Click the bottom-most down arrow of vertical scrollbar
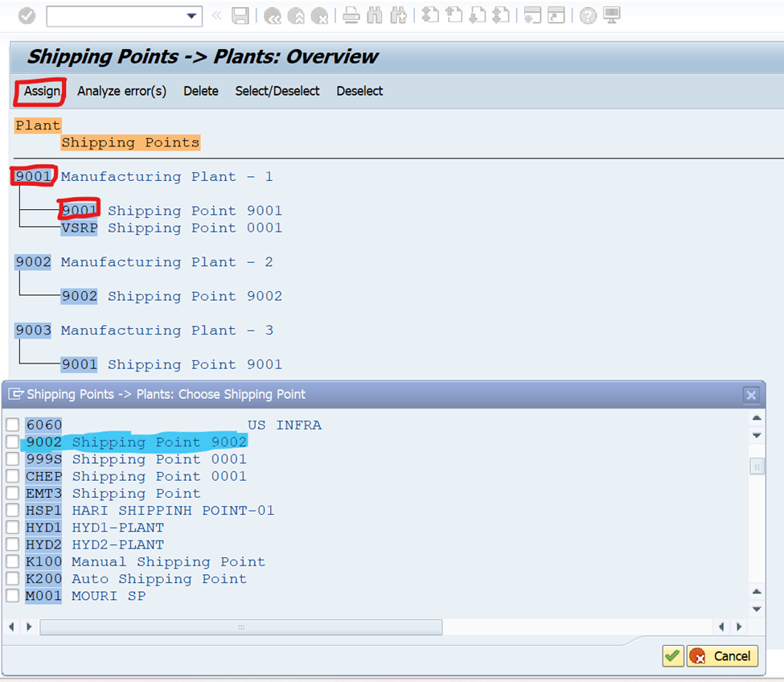 point(757,609)
